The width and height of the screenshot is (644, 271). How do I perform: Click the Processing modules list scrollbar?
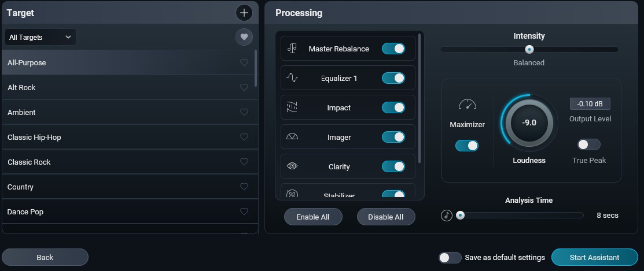[419, 98]
